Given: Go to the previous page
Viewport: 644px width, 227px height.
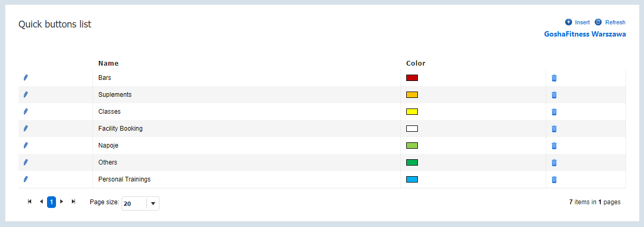Looking at the screenshot, I should tap(41, 202).
